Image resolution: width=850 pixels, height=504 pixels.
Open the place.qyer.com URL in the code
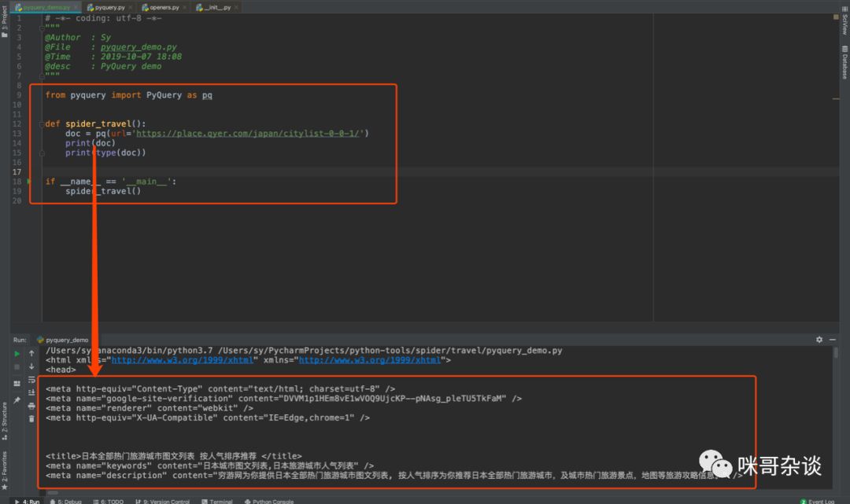pyautogui.click(x=248, y=133)
